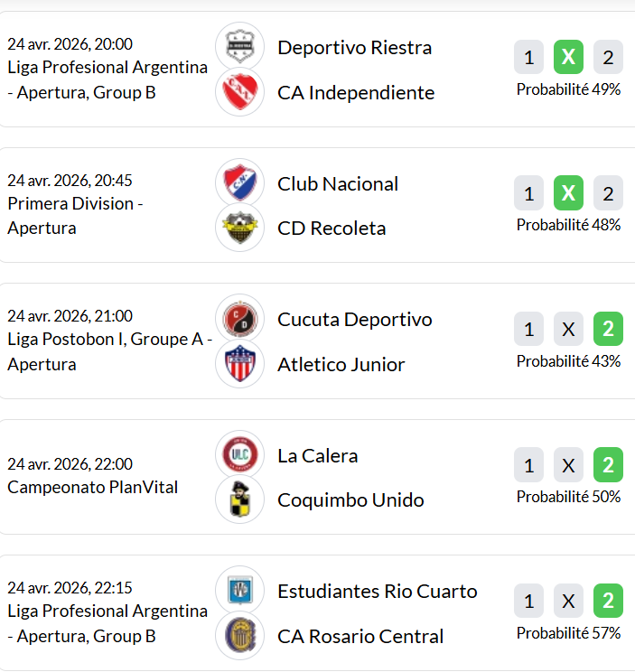Select the green X prediction for Riestra match

coord(568,58)
